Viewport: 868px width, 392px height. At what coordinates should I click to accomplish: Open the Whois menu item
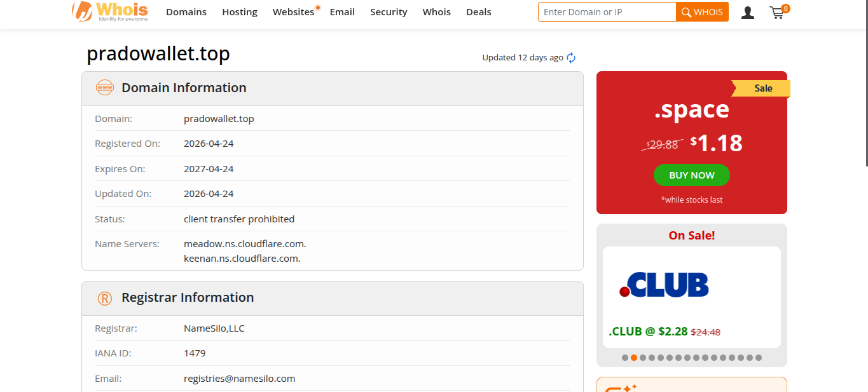437,12
